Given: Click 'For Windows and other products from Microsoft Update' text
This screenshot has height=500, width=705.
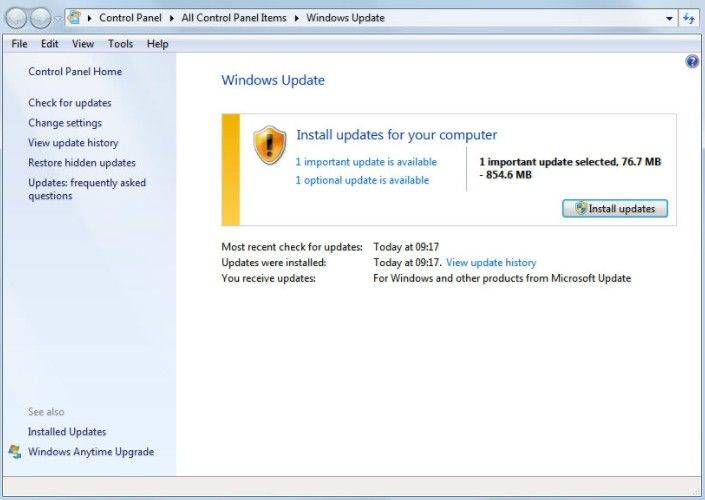Looking at the screenshot, I should (x=502, y=278).
